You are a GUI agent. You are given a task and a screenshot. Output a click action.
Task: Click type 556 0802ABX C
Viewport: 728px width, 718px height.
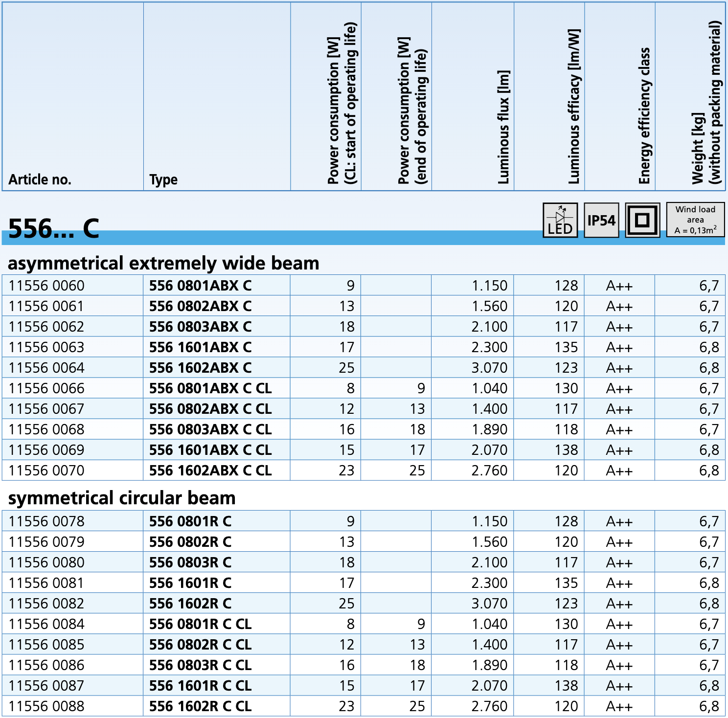tap(201, 306)
